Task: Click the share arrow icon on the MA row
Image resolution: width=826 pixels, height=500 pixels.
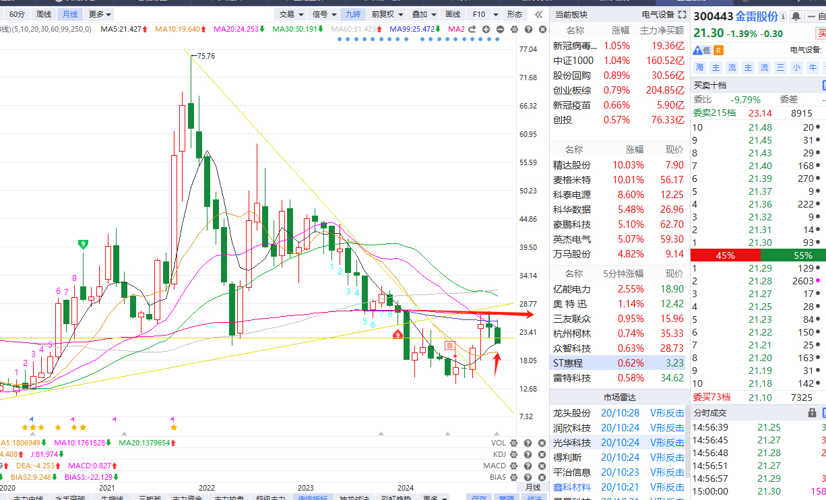Action: point(472,30)
